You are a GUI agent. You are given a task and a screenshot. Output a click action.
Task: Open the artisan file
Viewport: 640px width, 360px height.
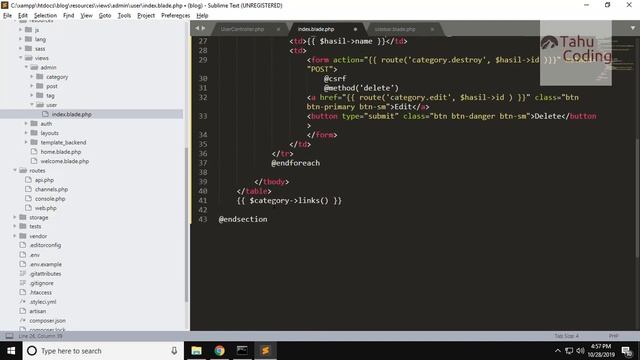coord(38,311)
